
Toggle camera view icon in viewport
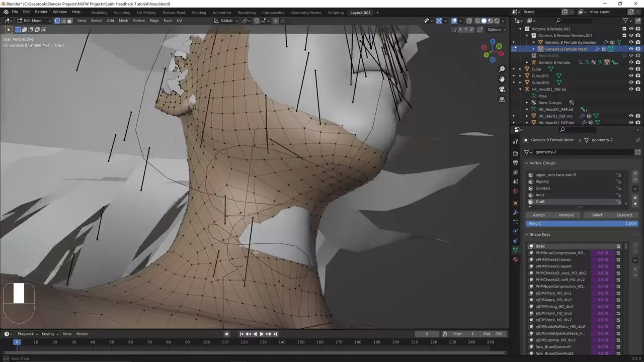click(502, 89)
